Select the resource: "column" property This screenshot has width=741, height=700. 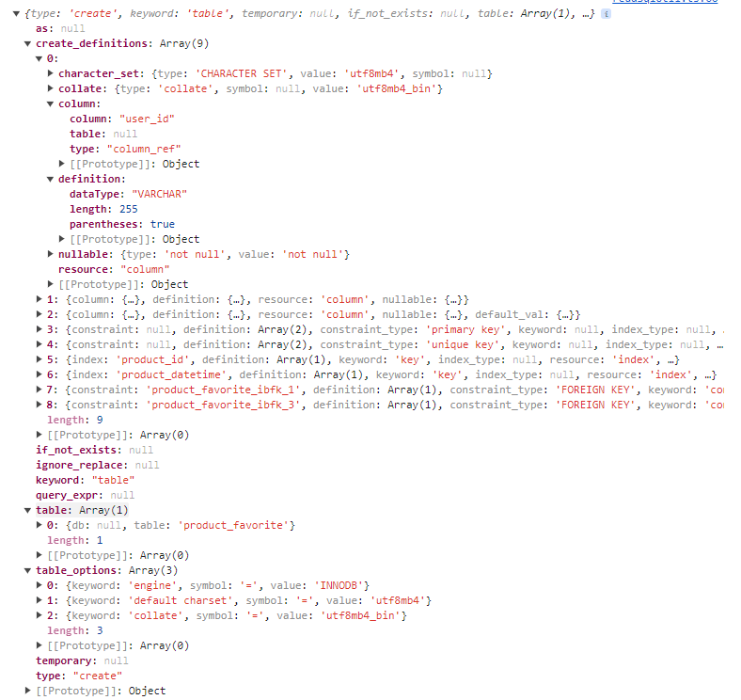(114, 270)
